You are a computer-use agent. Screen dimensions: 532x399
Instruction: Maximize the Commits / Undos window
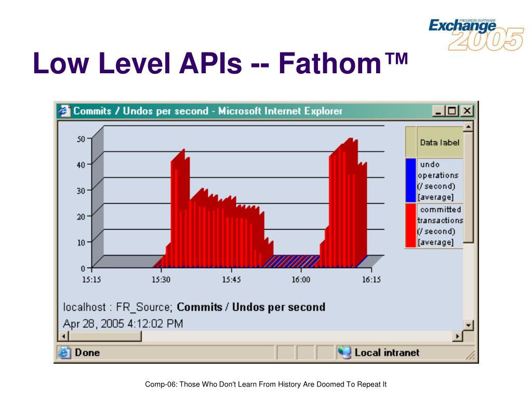[451, 111]
